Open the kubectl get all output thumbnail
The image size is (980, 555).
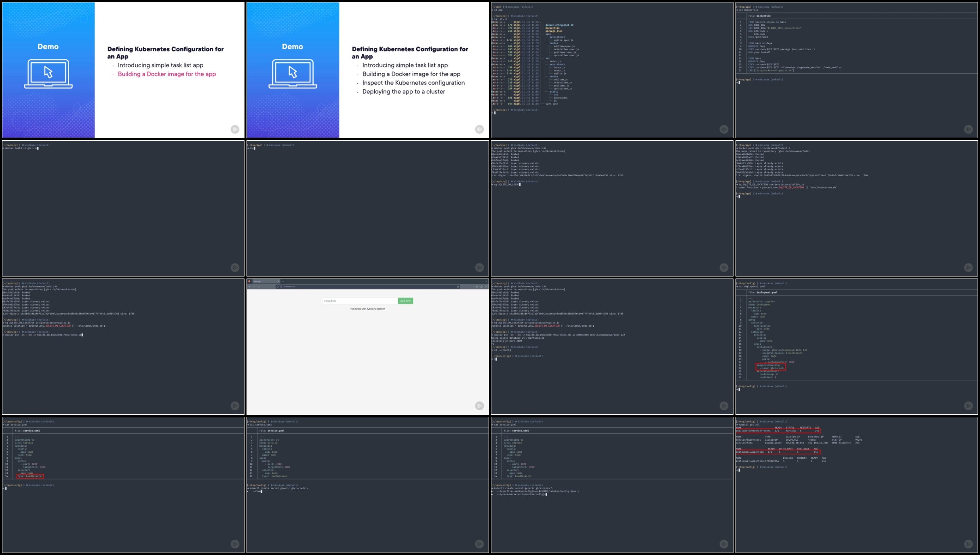pyautogui.click(x=856, y=485)
